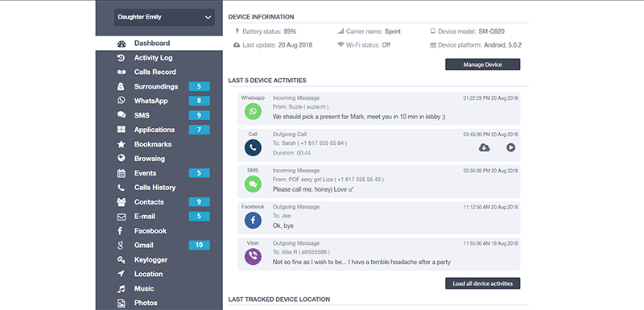
Task: Open the Location sidebar label
Action: coord(148,275)
